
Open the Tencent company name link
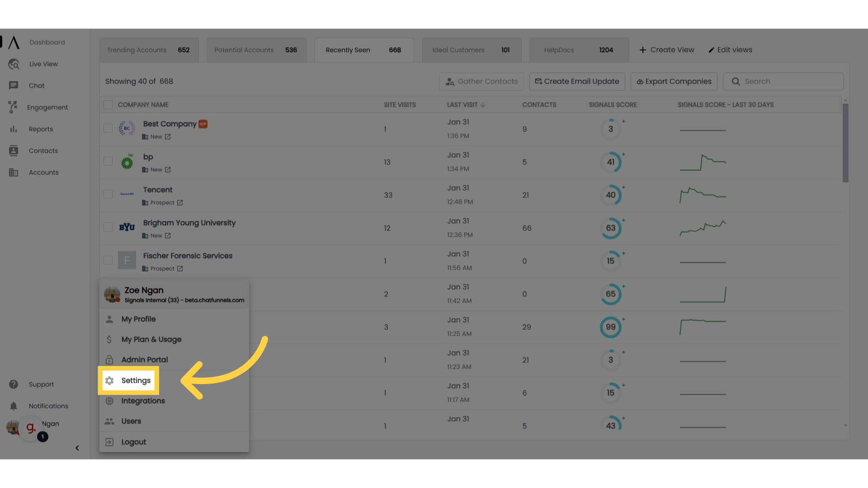158,190
